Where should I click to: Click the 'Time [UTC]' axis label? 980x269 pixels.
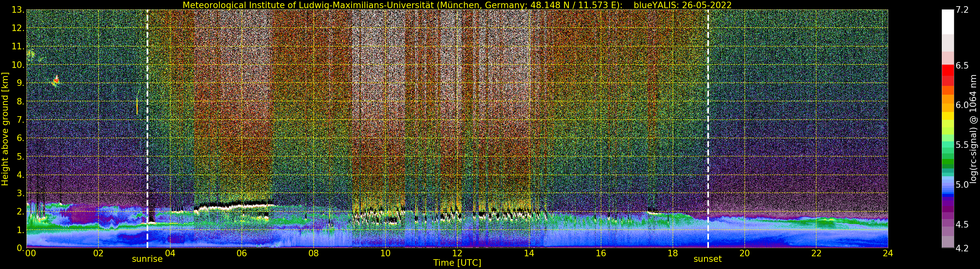457,263
